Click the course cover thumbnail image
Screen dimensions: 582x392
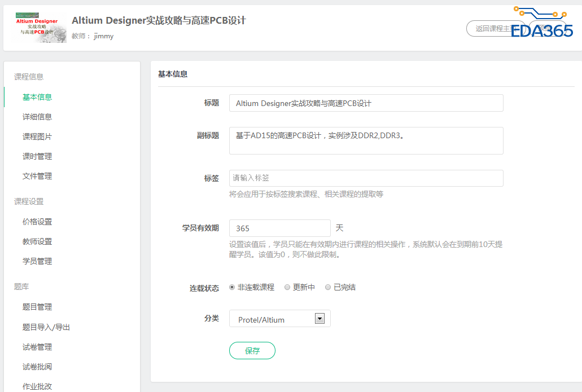(39, 28)
